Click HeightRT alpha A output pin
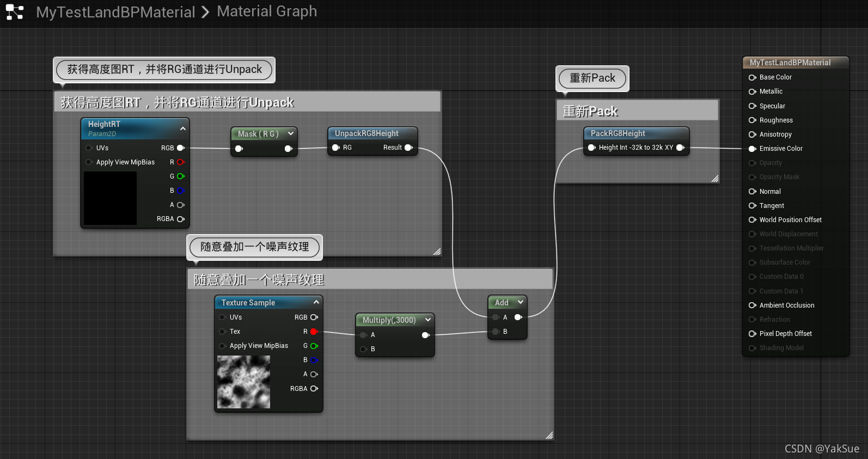The height and width of the screenshot is (459, 868). pos(181,205)
